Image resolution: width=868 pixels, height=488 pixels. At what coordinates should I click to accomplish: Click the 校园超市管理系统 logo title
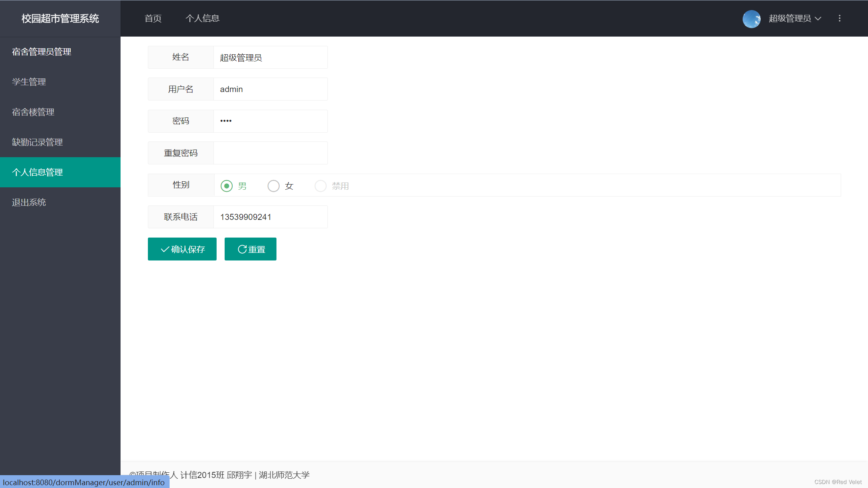tap(60, 18)
